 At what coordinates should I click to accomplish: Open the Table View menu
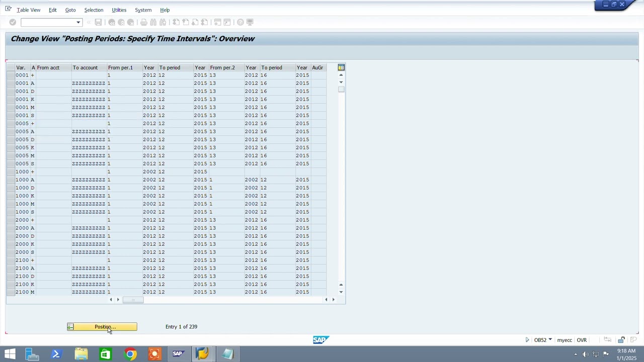click(x=29, y=10)
